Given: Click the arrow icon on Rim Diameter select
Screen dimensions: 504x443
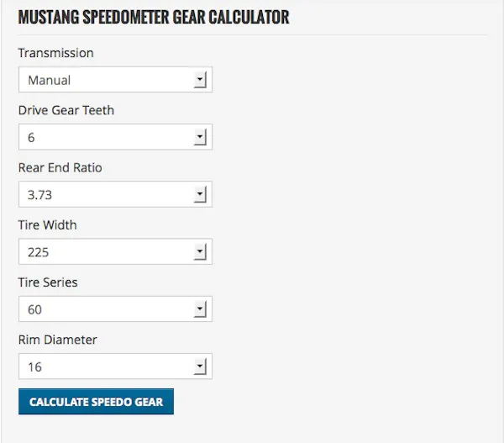Looking at the screenshot, I should point(200,366).
